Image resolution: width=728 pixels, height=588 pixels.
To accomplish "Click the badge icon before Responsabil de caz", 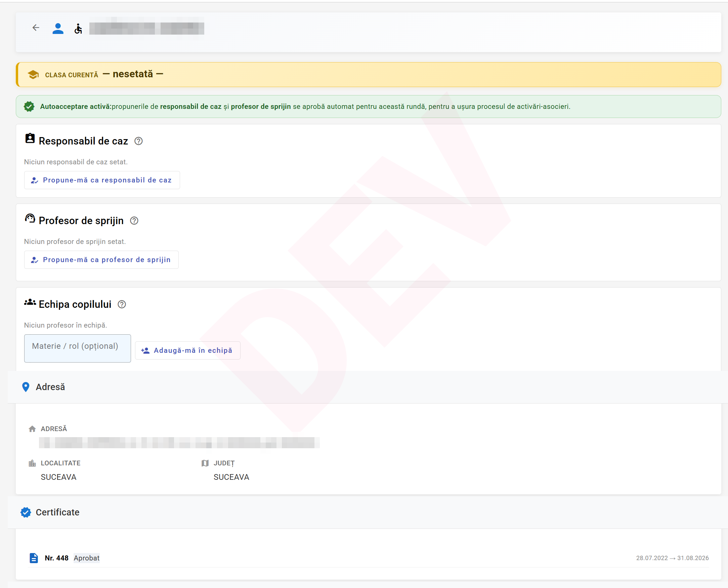I will 30,138.
